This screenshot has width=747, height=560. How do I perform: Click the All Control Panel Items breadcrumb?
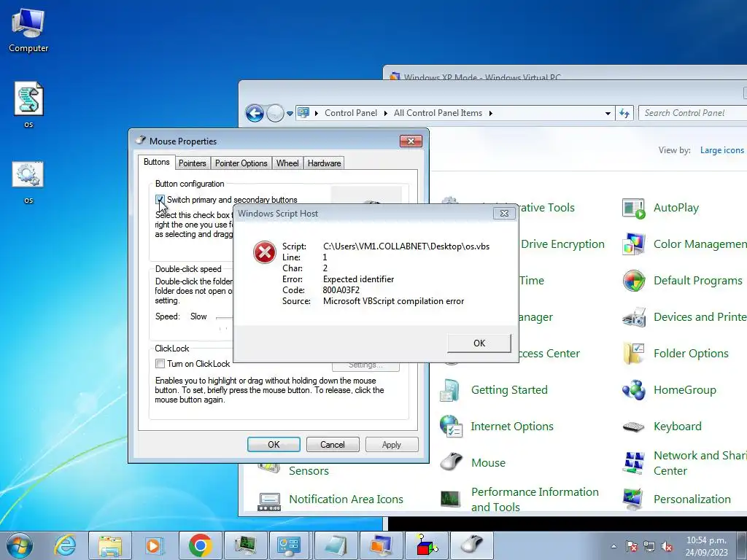(x=438, y=113)
